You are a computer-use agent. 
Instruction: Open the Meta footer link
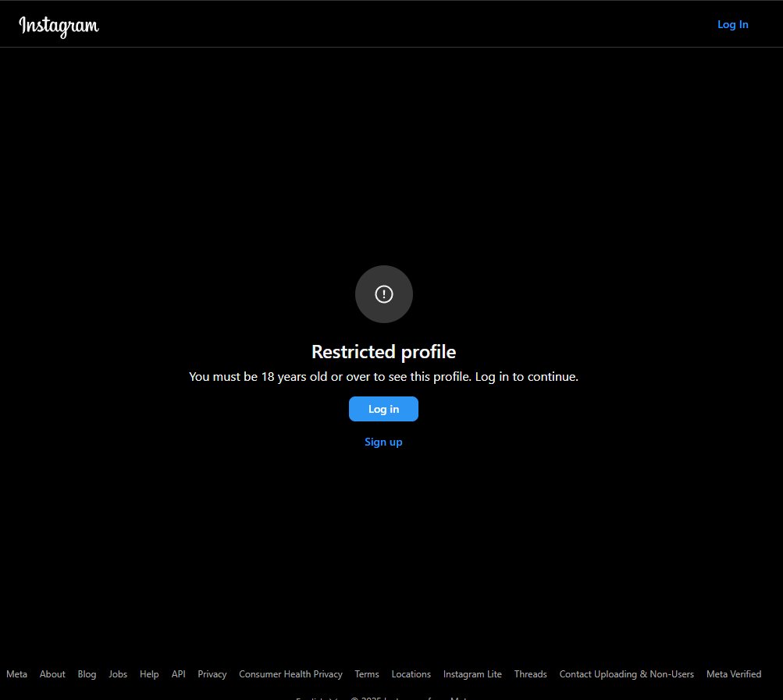[x=16, y=674]
